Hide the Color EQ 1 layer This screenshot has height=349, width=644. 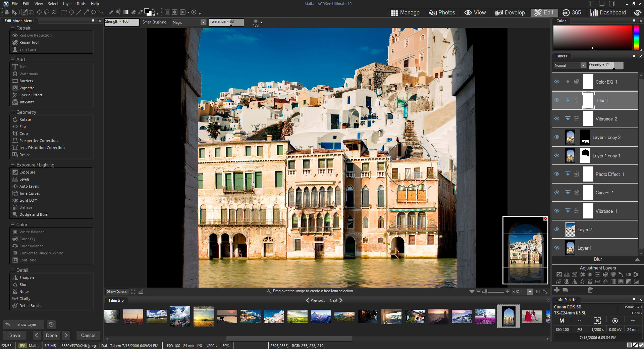[x=557, y=82]
